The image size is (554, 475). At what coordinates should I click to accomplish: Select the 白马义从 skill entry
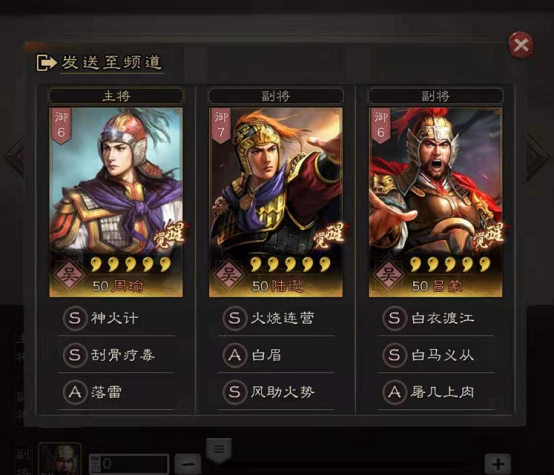point(436,355)
